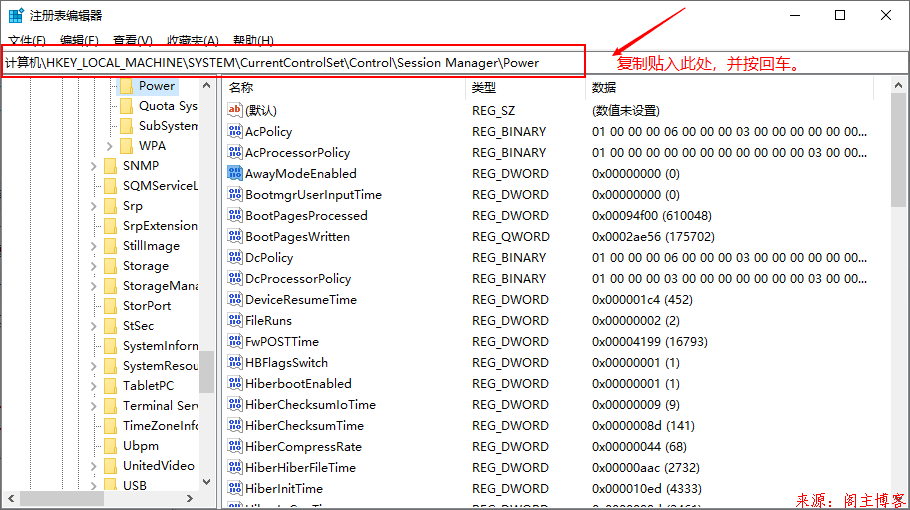The height and width of the screenshot is (510, 910).
Task: Expand the StorageManagement tree node
Action: [x=93, y=286]
